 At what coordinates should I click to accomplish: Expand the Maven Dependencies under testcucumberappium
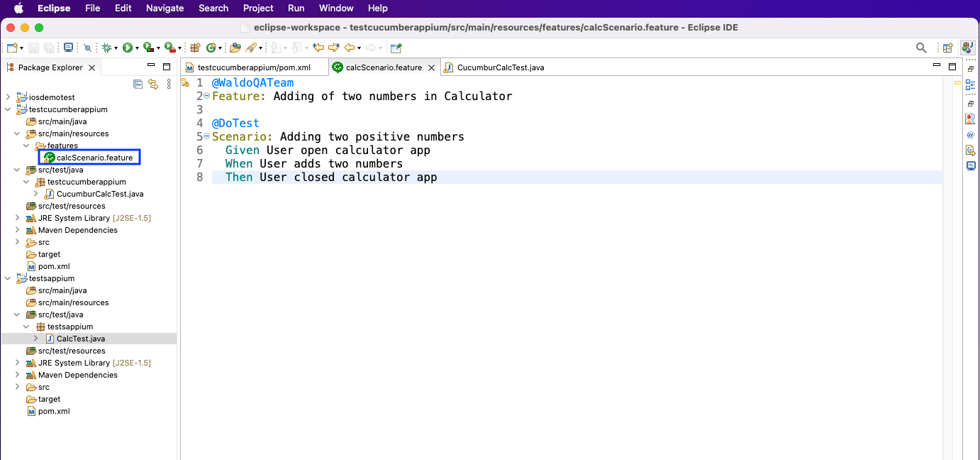tap(17, 230)
